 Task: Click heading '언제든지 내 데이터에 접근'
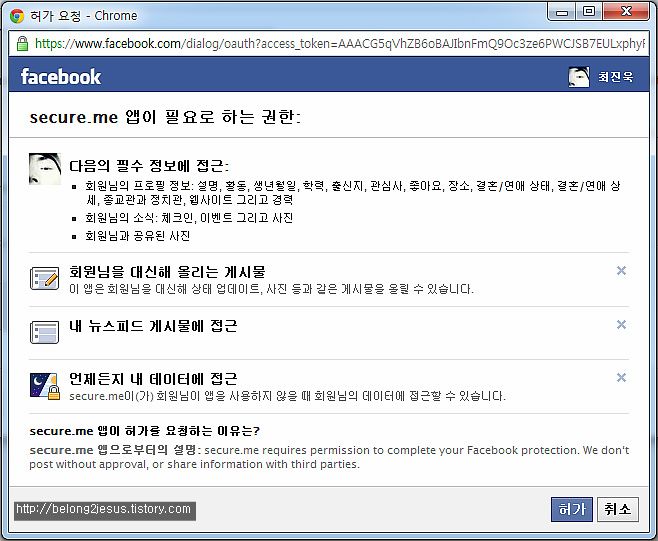click(x=153, y=379)
